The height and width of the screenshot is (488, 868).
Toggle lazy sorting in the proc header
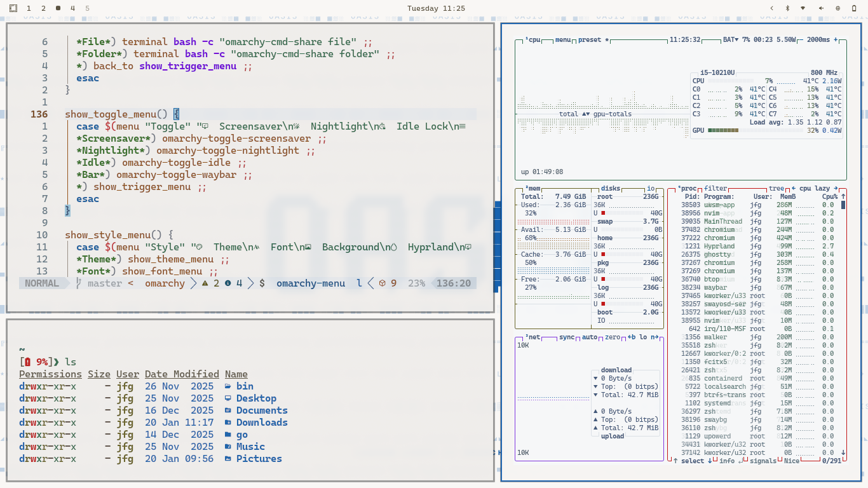click(x=822, y=189)
